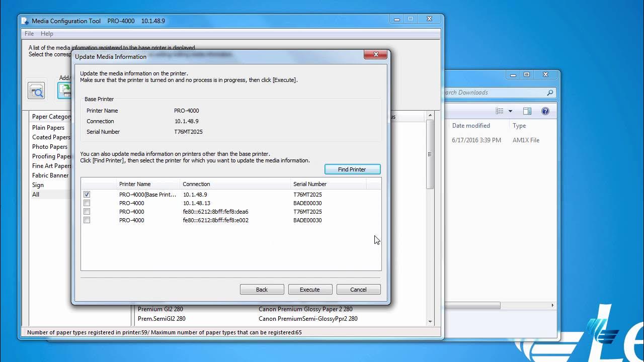Check the box for fe80::6212:8bff:fef8:dea6
Viewport: 644px width, 362px height.
(x=87, y=212)
